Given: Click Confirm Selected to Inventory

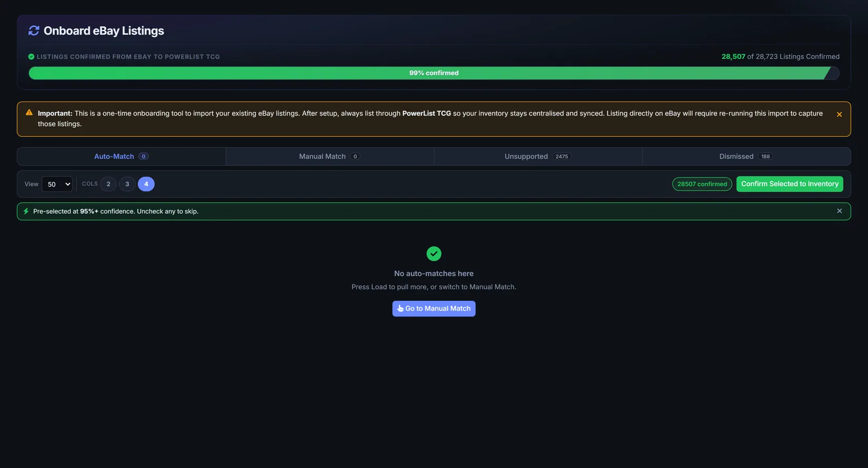Looking at the screenshot, I should click(x=790, y=184).
